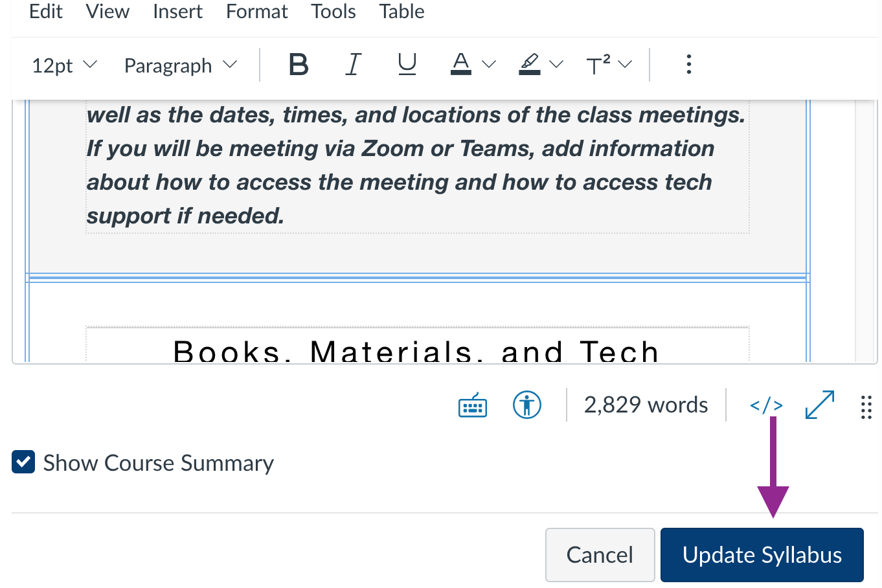Image resolution: width=882 pixels, height=588 pixels.
Task: Underline the selected text
Action: (407, 63)
